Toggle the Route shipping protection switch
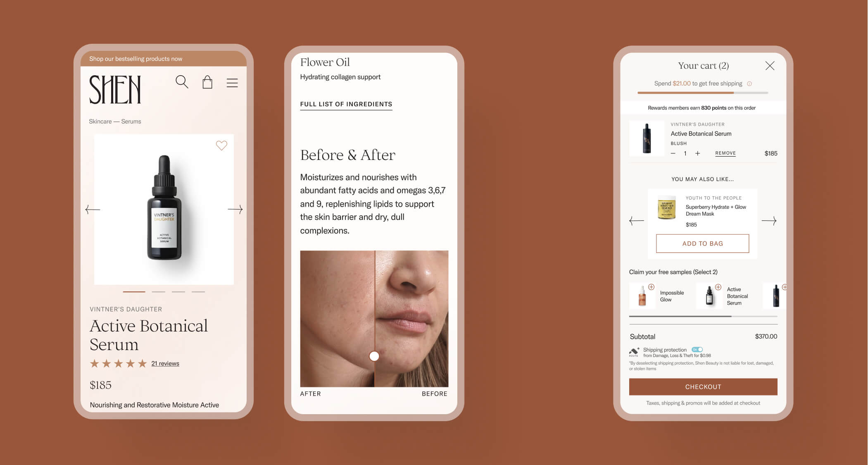868x465 pixels. [697, 349]
